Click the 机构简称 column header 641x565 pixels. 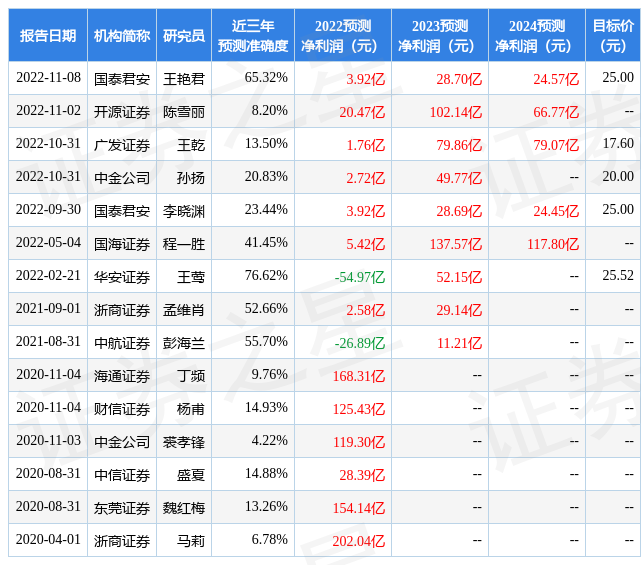tap(122, 36)
